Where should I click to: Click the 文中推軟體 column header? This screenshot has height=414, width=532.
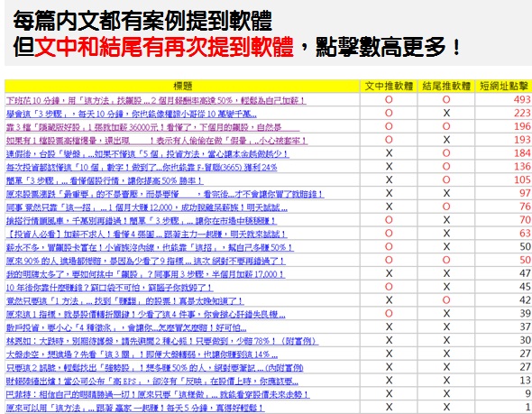pyautogui.click(x=389, y=87)
